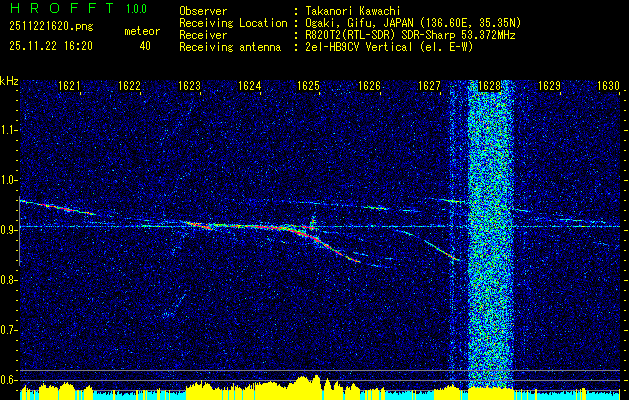Click the meteor count value 40
The height and width of the screenshot is (400, 629).
145,46
